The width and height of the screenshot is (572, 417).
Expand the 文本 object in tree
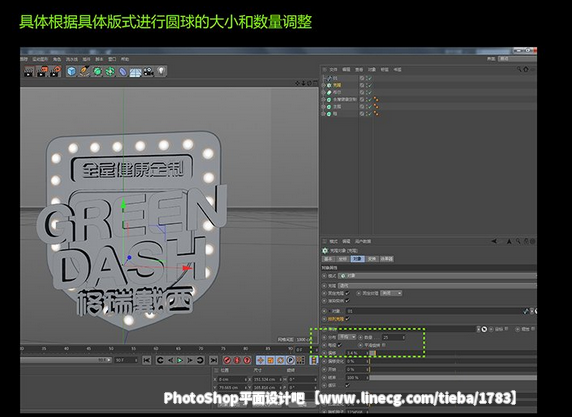pyautogui.click(x=323, y=107)
